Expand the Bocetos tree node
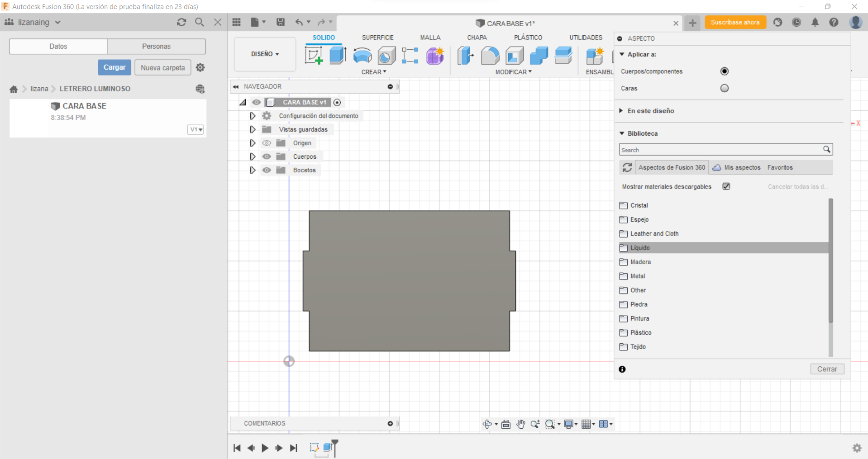The image size is (868, 459). pyautogui.click(x=253, y=170)
